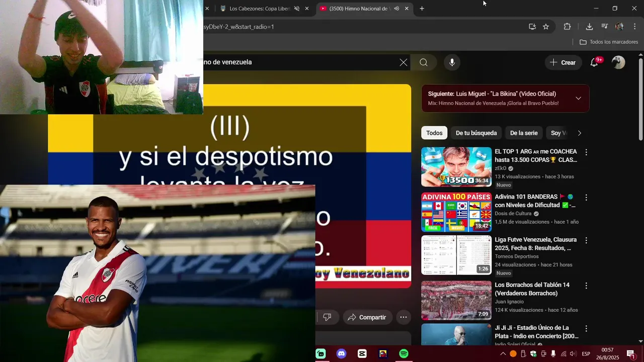Expand the Siguiente mix playlist panel
The height and width of the screenshot is (362, 644).
point(578,98)
